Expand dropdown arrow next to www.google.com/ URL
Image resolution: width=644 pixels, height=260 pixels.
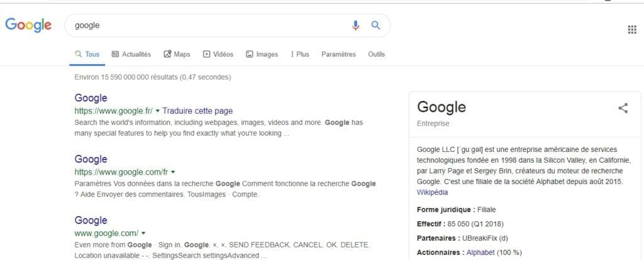pyautogui.click(x=143, y=234)
